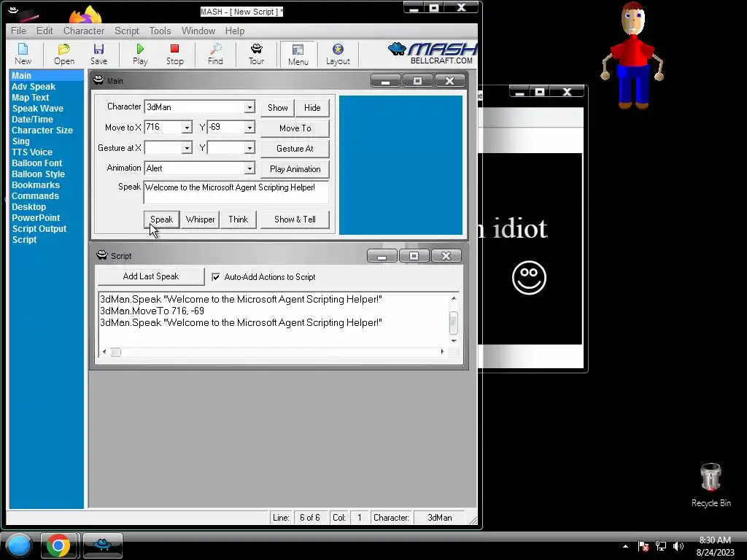Open the Layout toolbar option
This screenshot has width=747, height=560.
pos(338,54)
